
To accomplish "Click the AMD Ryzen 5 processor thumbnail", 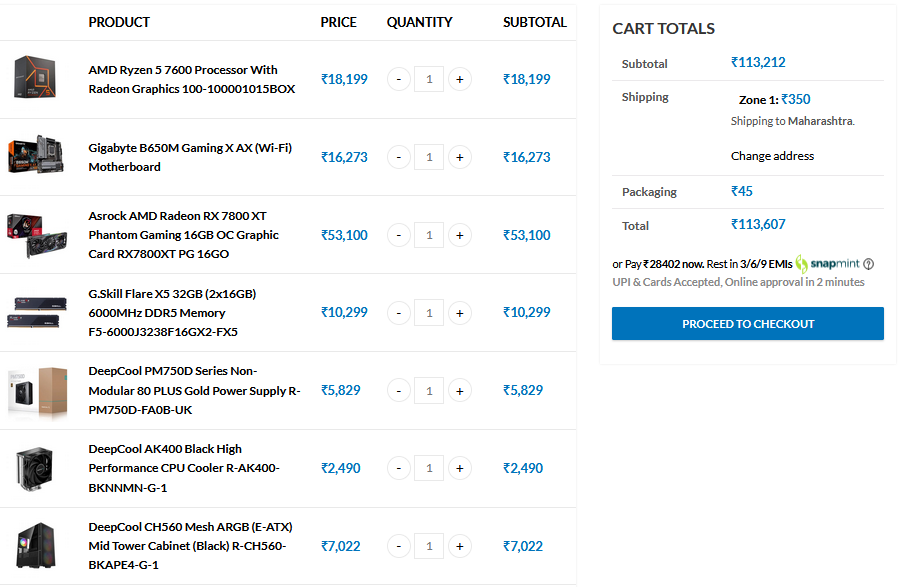I will 35,77.
